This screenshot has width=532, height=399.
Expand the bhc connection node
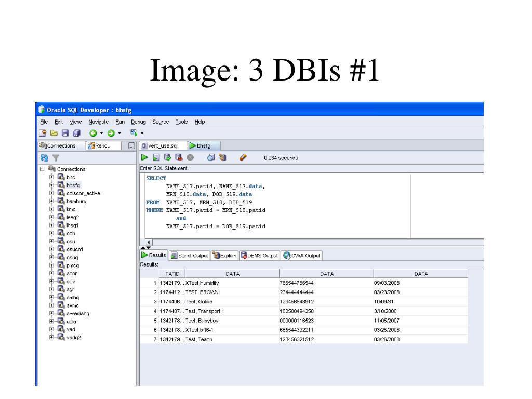(x=51, y=177)
